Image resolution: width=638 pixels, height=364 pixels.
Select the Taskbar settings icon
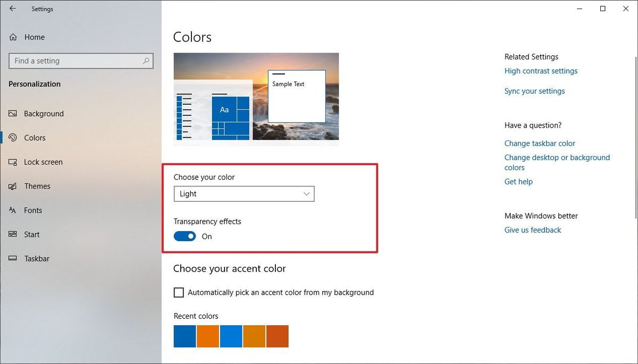point(12,258)
